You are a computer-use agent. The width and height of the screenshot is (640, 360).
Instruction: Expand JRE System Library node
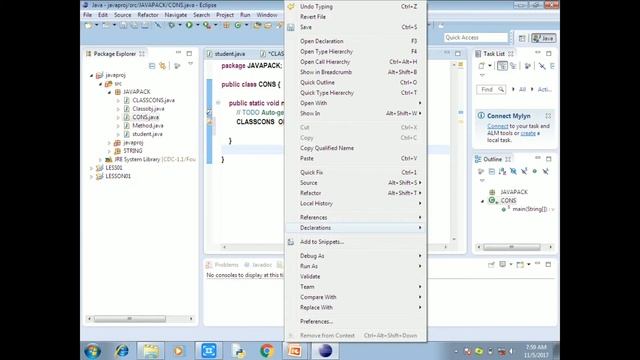pos(100,160)
